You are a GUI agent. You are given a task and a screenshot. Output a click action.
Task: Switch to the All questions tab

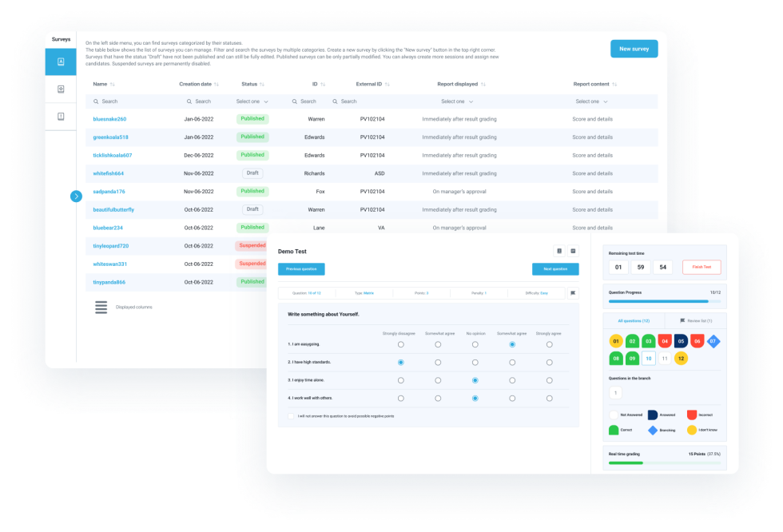coord(634,320)
